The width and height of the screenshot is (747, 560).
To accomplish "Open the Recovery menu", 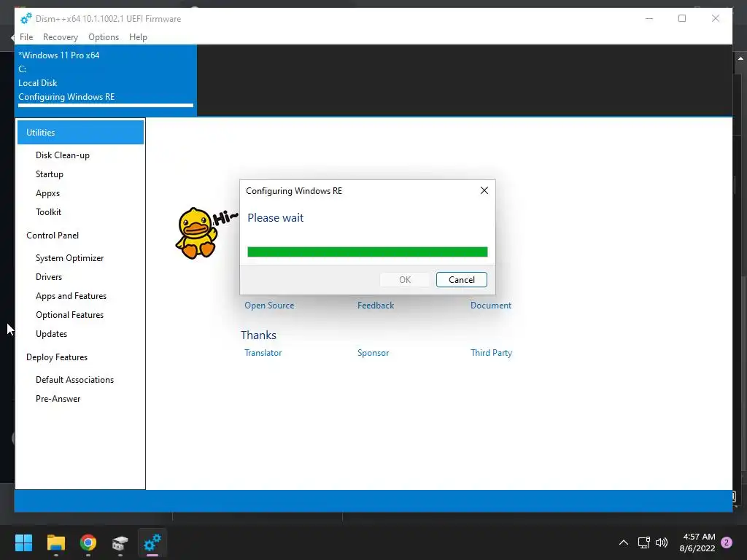I will coord(60,37).
